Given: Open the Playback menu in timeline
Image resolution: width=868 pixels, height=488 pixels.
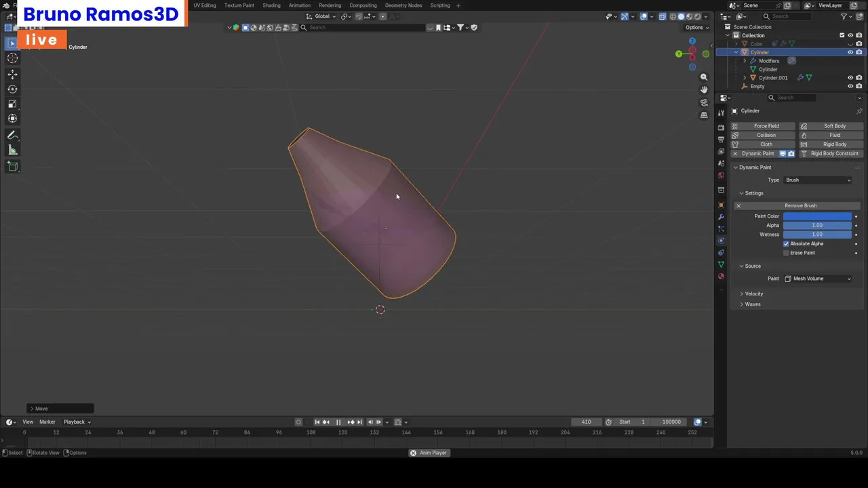Looking at the screenshot, I should [x=77, y=422].
